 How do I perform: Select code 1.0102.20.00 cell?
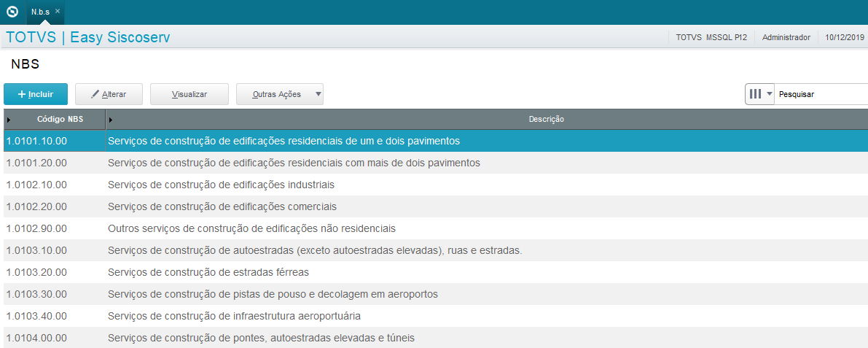coord(54,206)
